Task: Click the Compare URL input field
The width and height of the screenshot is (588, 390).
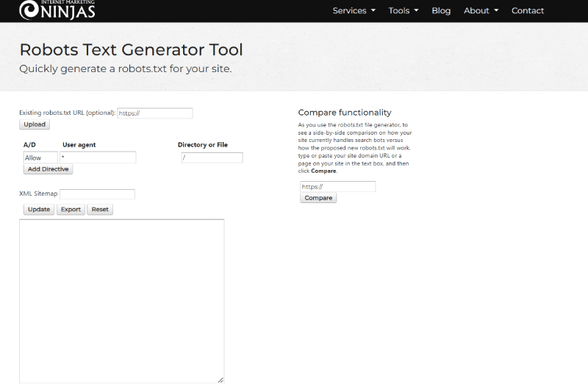Action: [338, 187]
